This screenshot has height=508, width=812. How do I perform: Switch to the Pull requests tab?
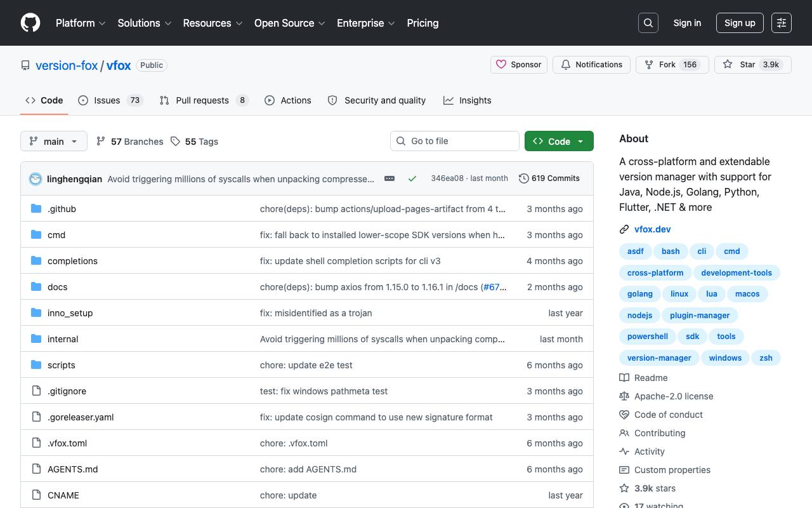pos(204,100)
